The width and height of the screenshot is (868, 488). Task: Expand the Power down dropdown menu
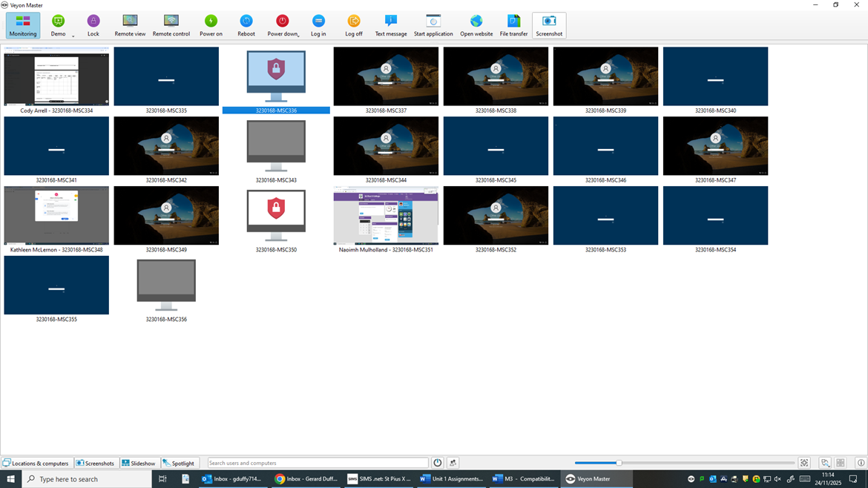tap(298, 36)
